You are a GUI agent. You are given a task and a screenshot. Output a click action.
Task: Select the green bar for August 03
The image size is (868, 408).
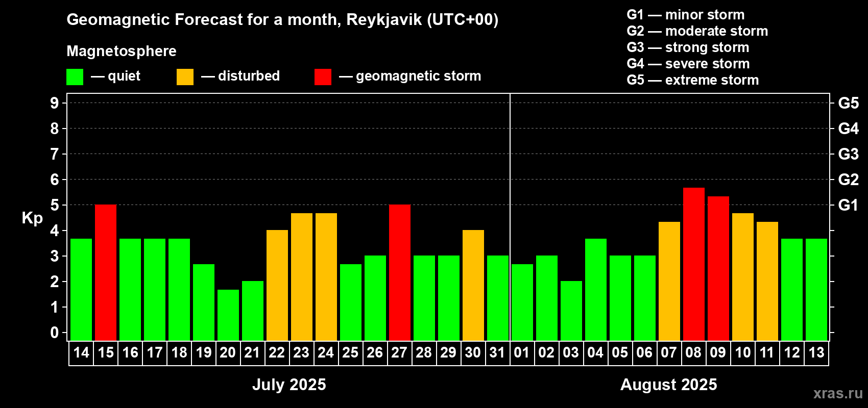click(x=571, y=311)
